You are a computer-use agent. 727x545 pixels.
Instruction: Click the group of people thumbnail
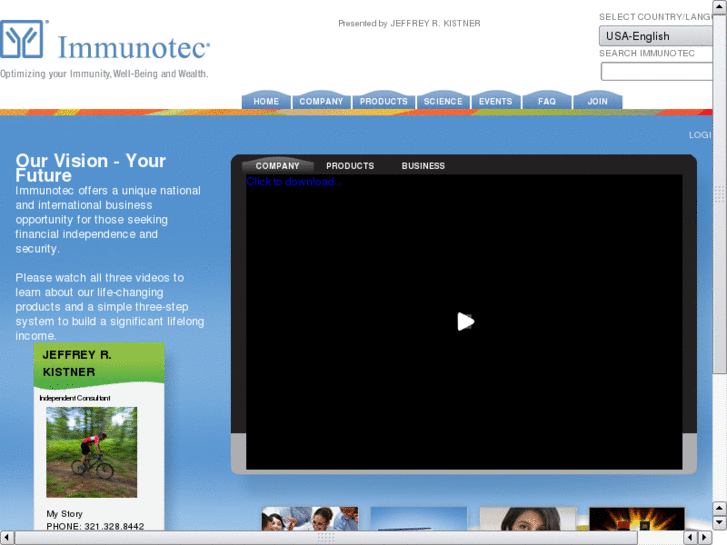[310, 519]
